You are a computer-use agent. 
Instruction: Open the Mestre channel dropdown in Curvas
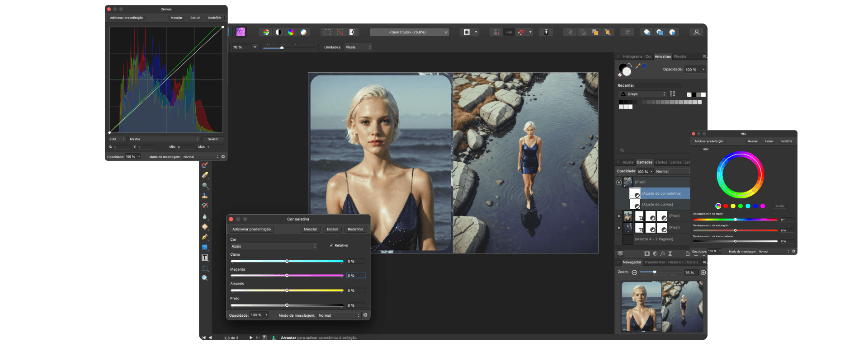164,139
